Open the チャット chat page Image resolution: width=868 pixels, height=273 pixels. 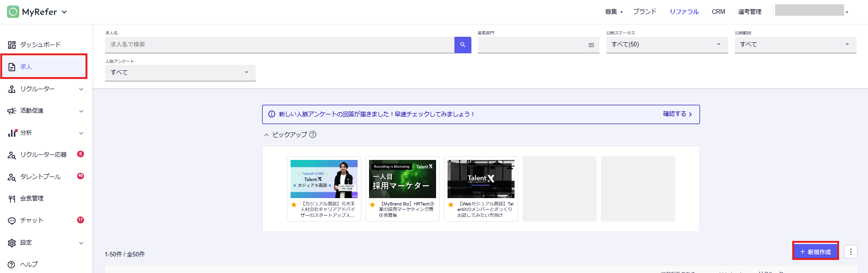click(32, 221)
